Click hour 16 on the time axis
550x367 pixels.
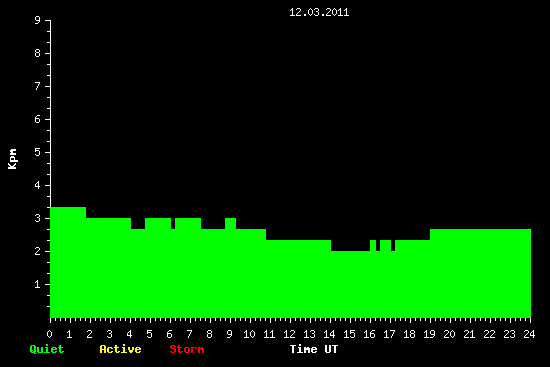[x=369, y=334]
